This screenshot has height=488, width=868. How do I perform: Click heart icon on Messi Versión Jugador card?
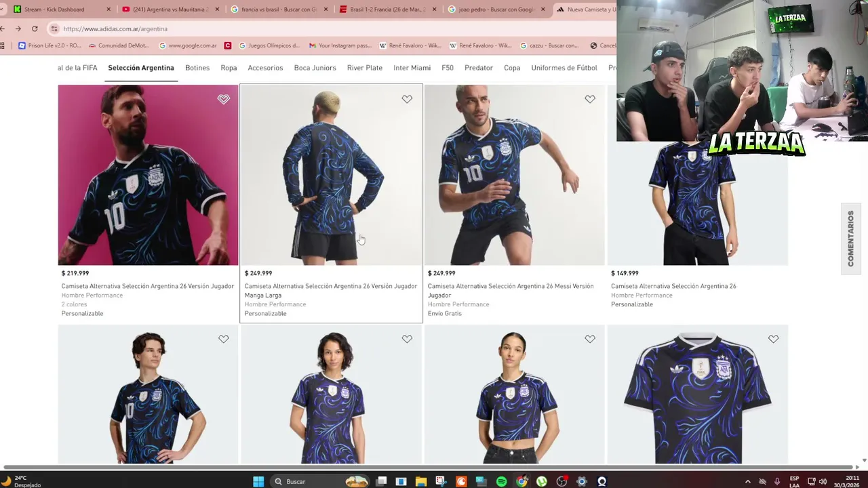click(590, 99)
